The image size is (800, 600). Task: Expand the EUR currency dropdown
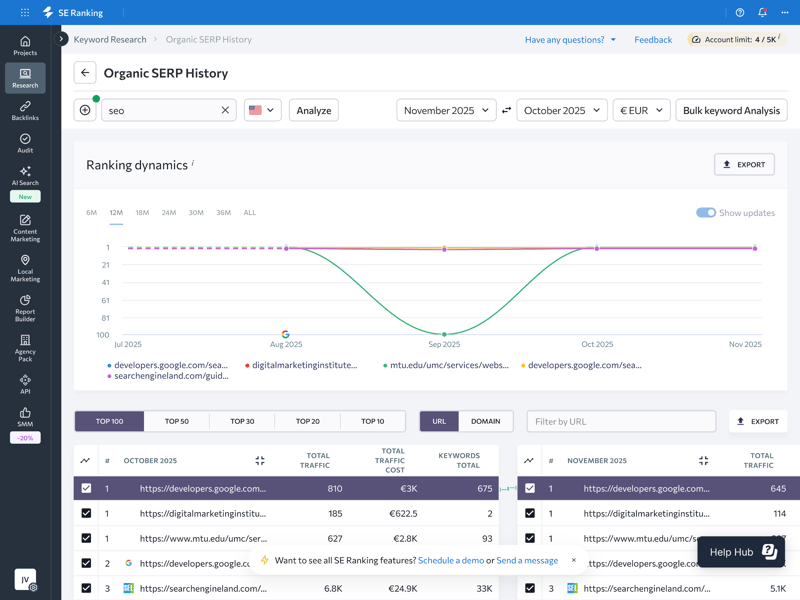point(641,110)
